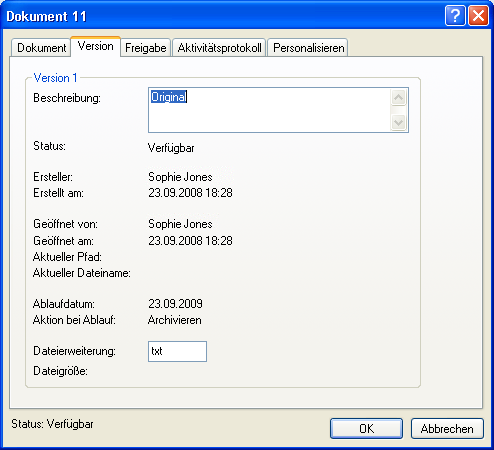The height and width of the screenshot is (450, 494).
Task: Click the bottom status text Status: Verfügbar
Action: 52,424
